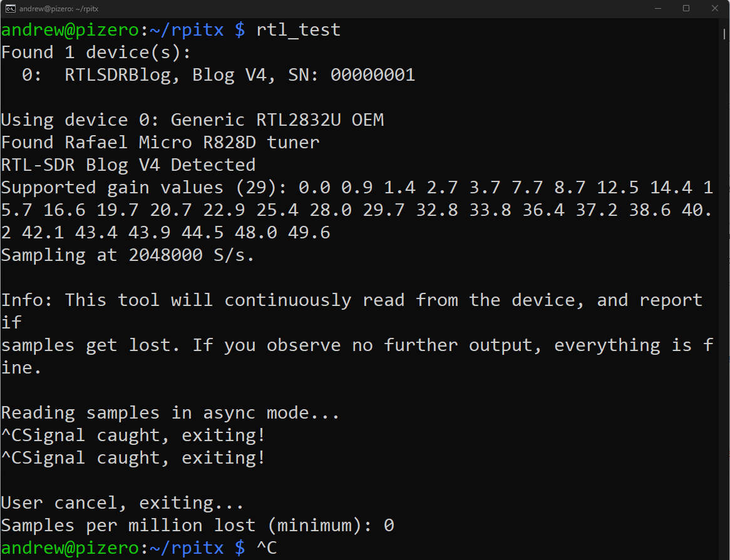The height and width of the screenshot is (560, 730).
Task: Click the first 'Signal caught, exiting!' message
Action: [131, 435]
